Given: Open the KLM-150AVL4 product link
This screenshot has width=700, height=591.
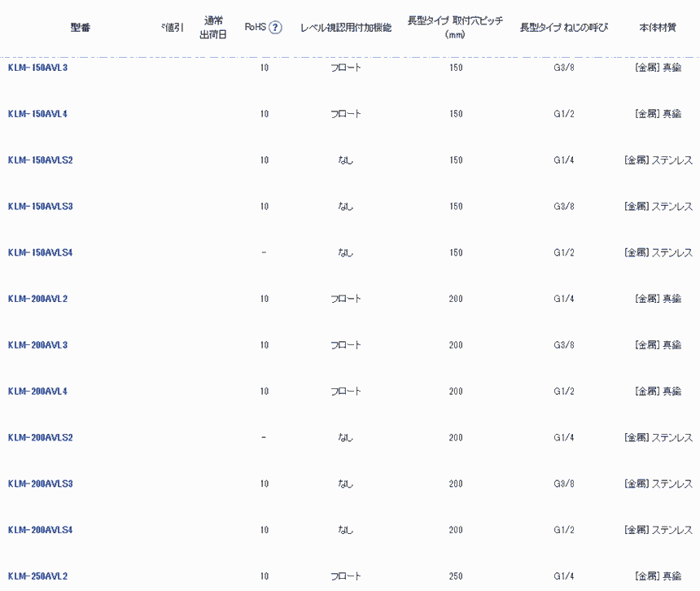Looking at the screenshot, I should point(37,114).
